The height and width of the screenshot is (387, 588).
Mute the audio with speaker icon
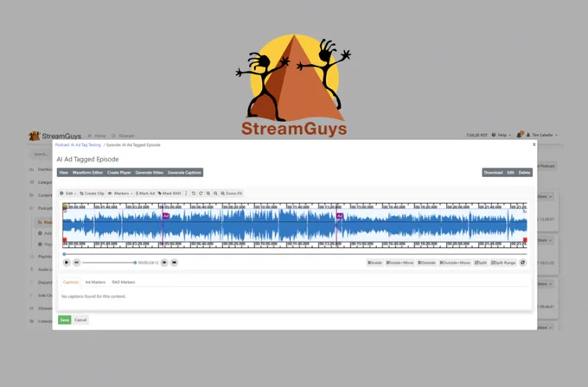coord(76,263)
